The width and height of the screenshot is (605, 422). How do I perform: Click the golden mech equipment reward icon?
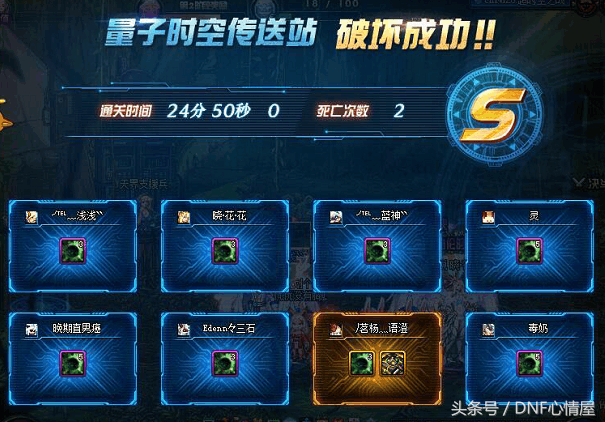pos(392,363)
